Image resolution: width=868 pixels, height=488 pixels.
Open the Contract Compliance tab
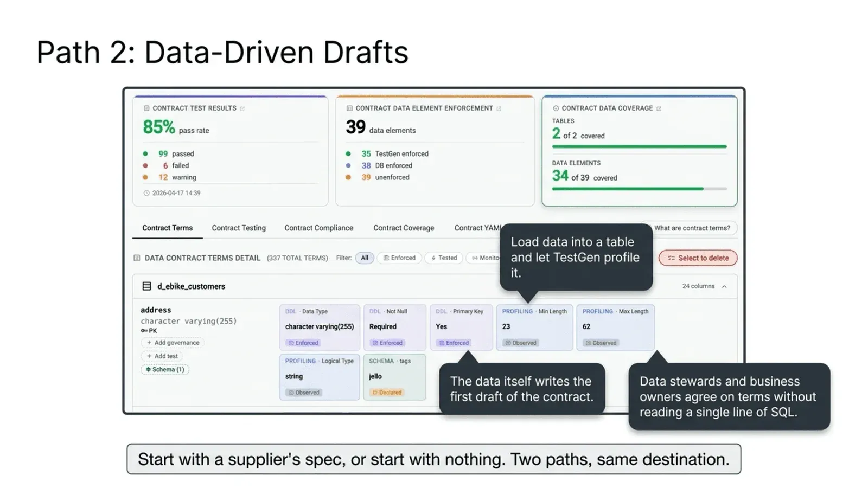tap(318, 228)
